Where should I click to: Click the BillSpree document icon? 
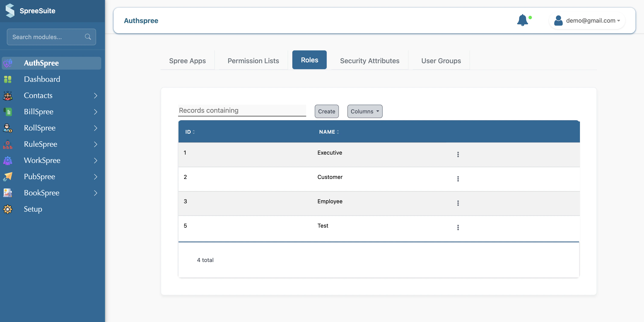(x=8, y=112)
